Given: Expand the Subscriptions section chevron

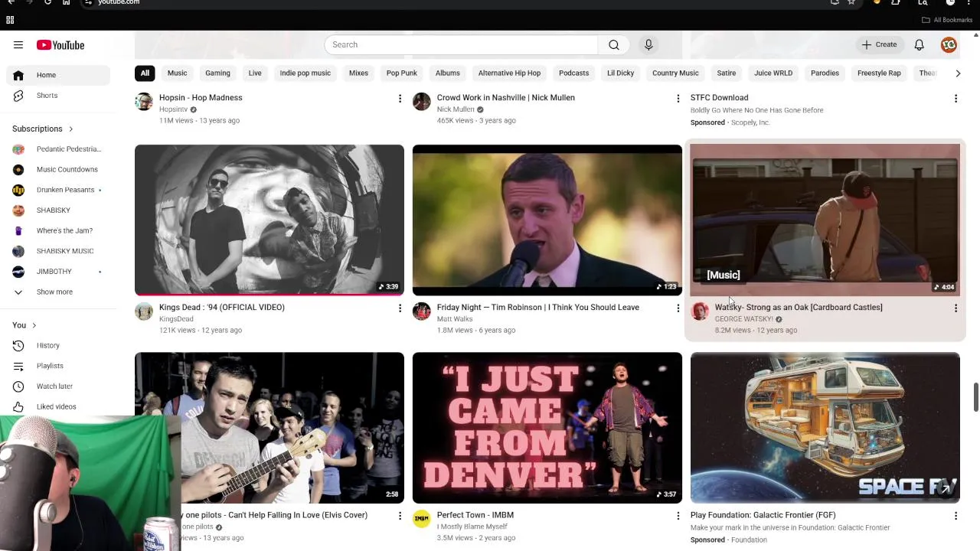Looking at the screenshot, I should pos(71,129).
